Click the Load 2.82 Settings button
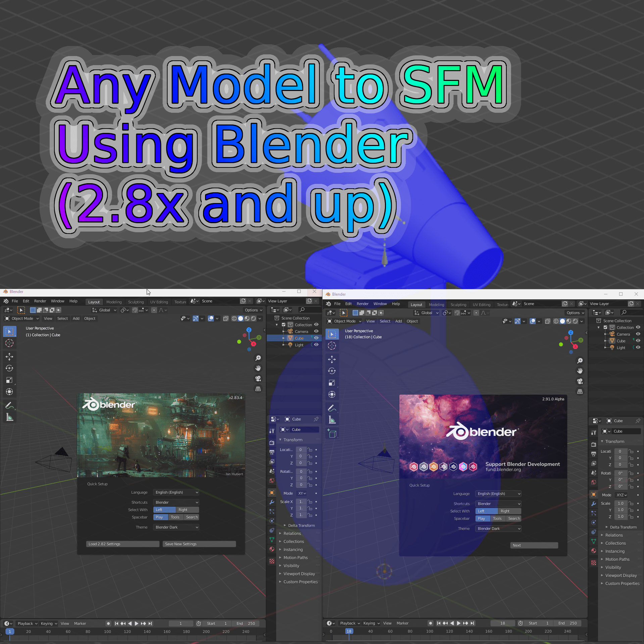The height and width of the screenshot is (644, 644). (122, 544)
